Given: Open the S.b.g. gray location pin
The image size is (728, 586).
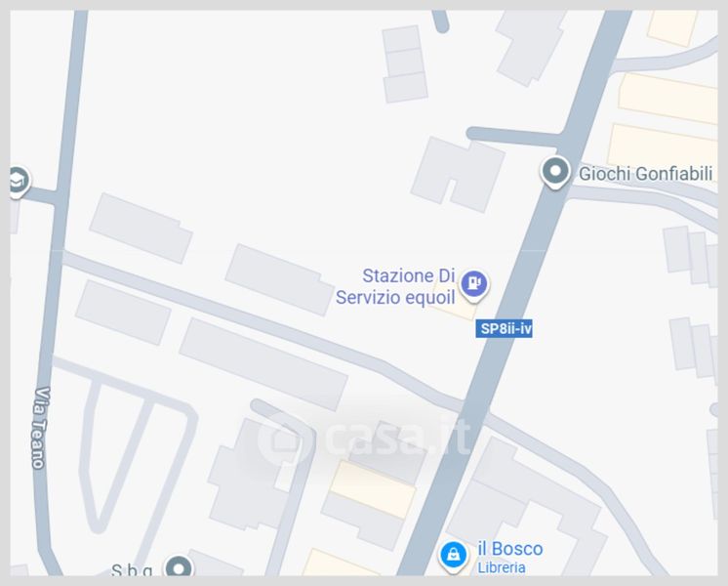Looking at the screenshot, I should [x=179, y=567].
